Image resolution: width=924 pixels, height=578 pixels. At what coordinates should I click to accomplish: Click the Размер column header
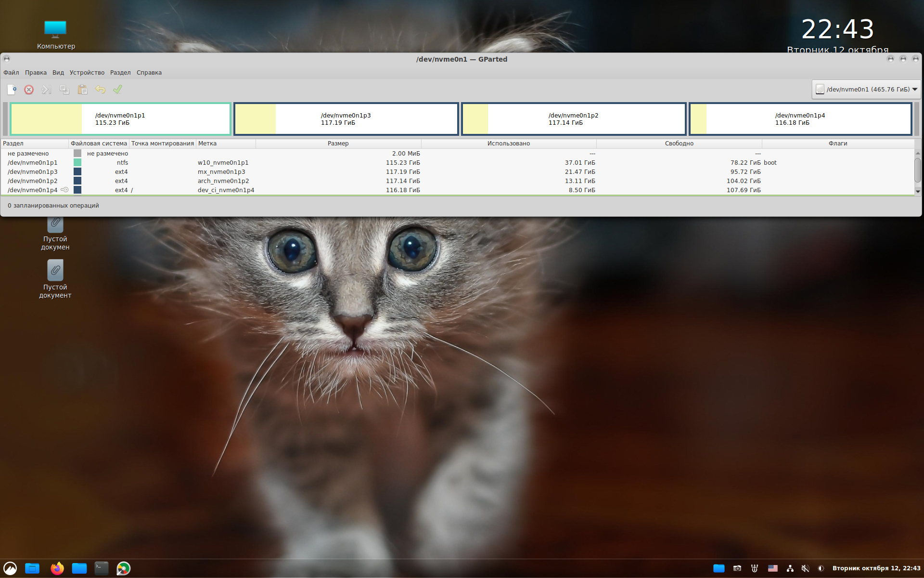[x=338, y=144]
